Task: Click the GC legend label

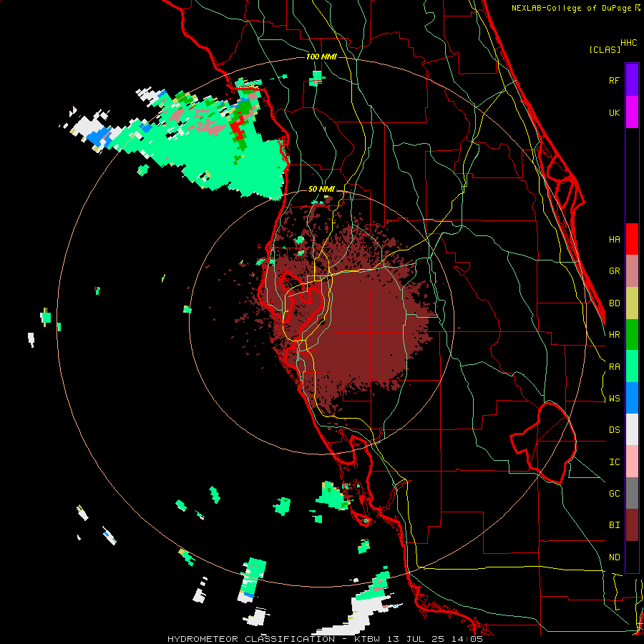Action: point(614,494)
